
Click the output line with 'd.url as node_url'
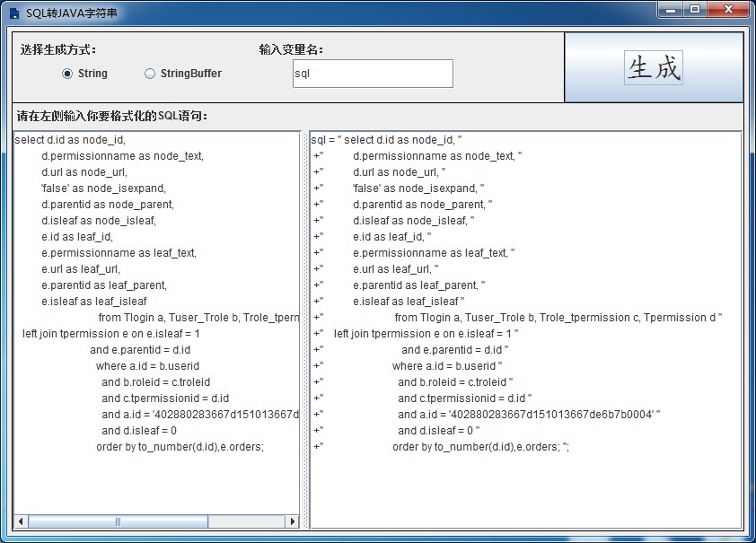[x=380, y=172]
